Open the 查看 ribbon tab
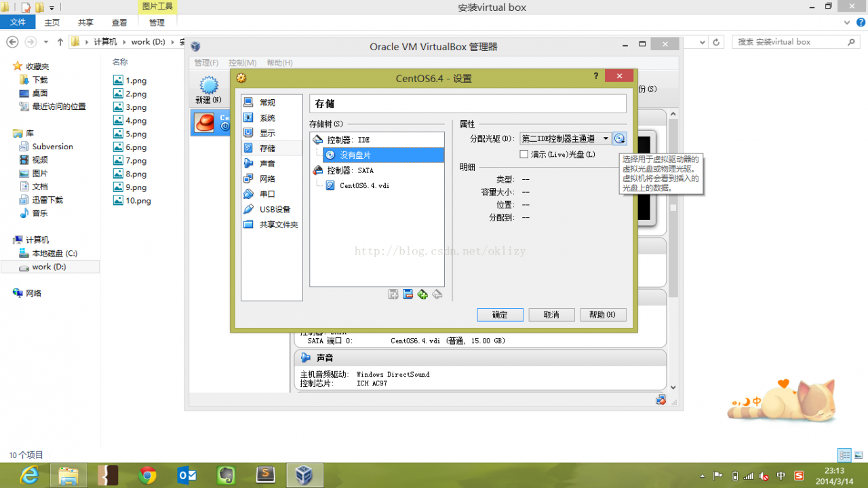 pos(119,22)
